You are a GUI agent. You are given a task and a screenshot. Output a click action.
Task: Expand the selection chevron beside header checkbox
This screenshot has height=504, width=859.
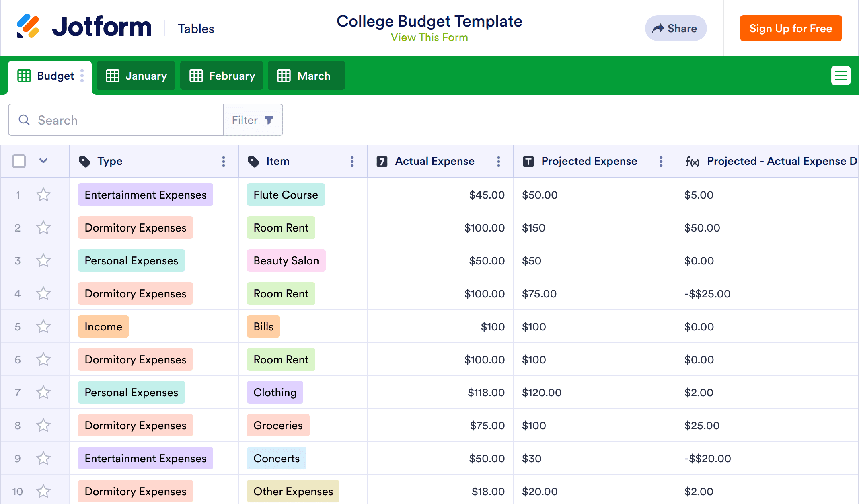43,161
